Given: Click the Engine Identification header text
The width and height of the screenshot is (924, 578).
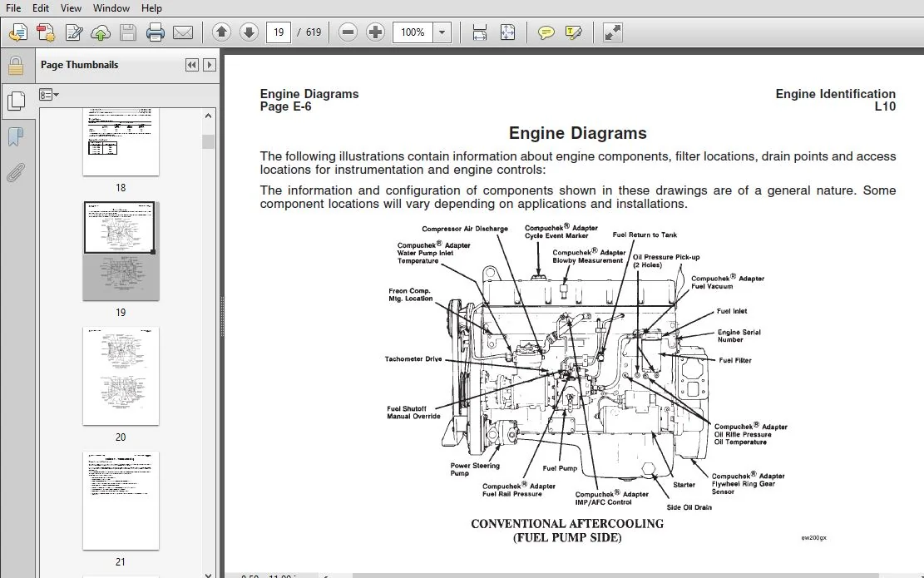Looking at the screenshot, I should tap(835, 94).
